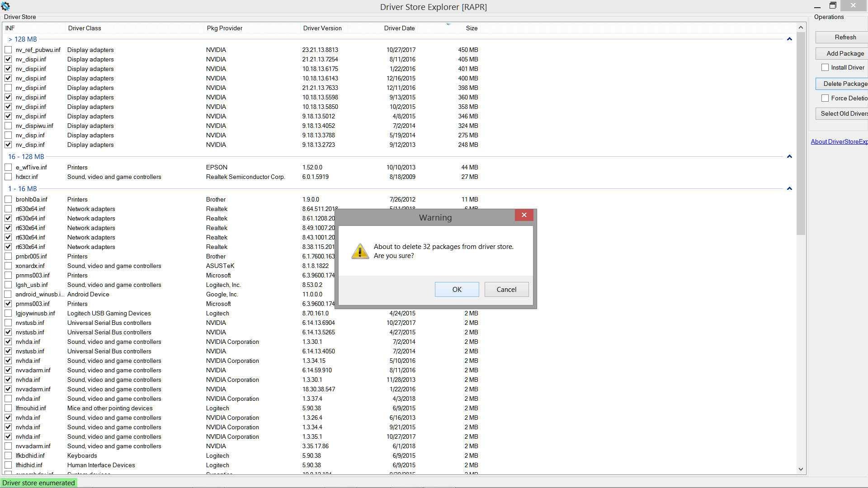Enable the Force Deletion checkbox
Image resolution: width=868 pixels, height=488 pixels.
825,98
